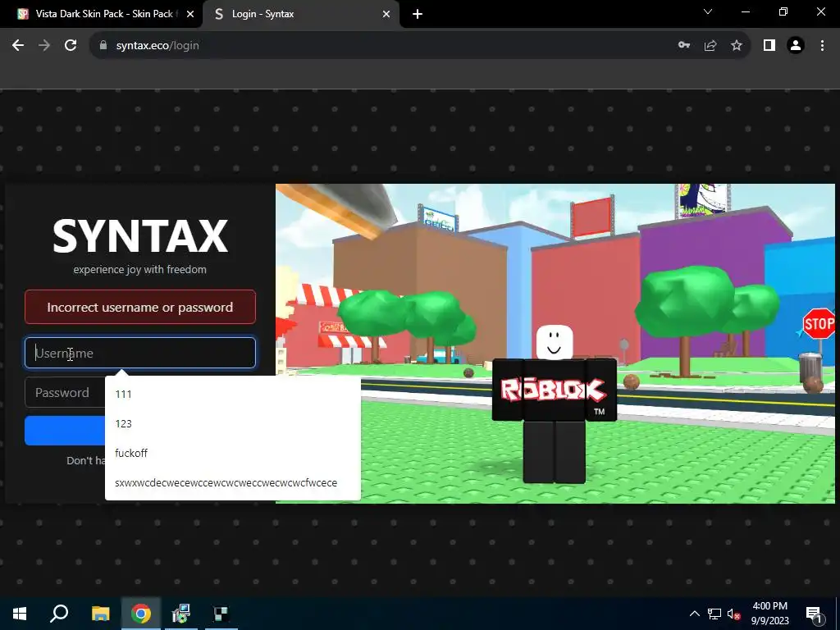Open Windows taskbar search
Image resolution: width=840 pixels, height=630 pixels.
pos(59,614)
